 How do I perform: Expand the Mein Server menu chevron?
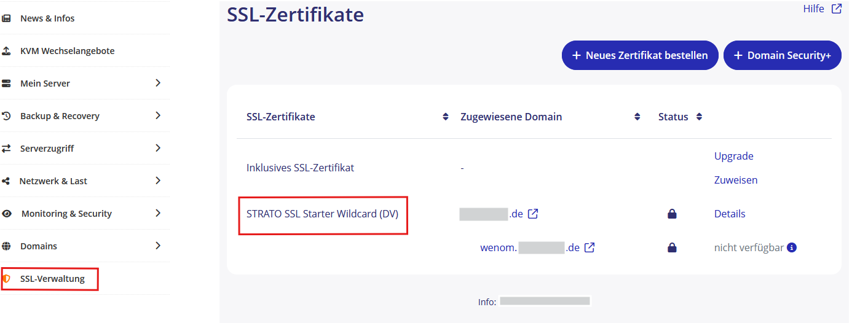pyautogui.click(x=158, y=83)
